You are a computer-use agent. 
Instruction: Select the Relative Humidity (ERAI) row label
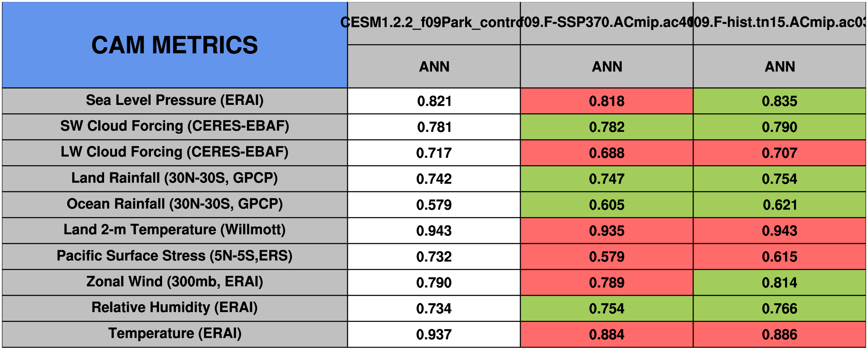click(x=175, y=307)
